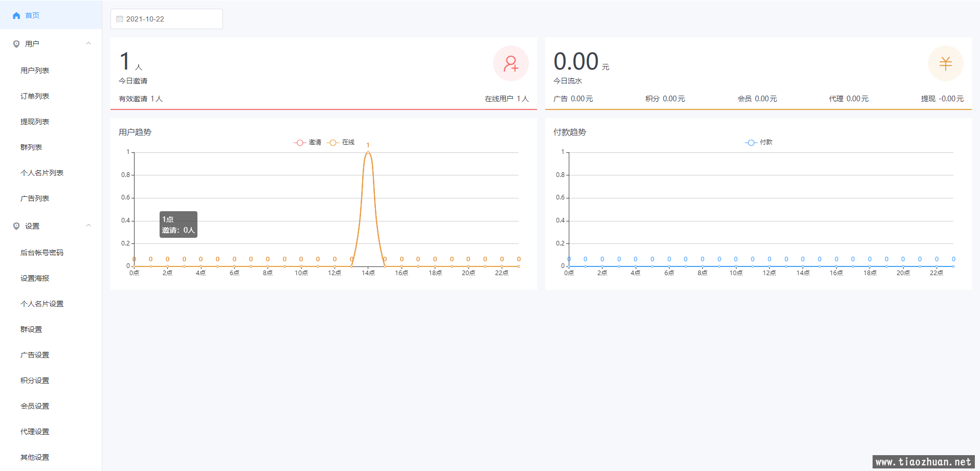The height and width of the screenshot is (471, 980).
Task: Open 设置海报 settings
Action: tap(35, 278)
